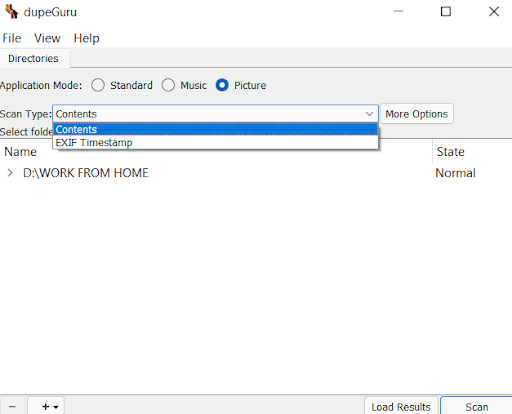
Task: Open the File menu
Action: [12, 38]
